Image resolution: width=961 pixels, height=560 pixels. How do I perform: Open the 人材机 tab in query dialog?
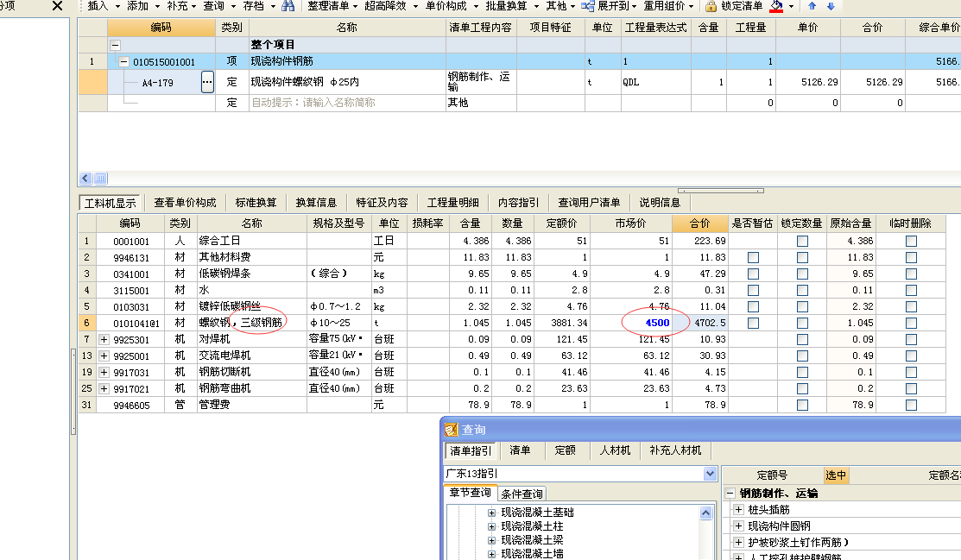pos(615,450)
